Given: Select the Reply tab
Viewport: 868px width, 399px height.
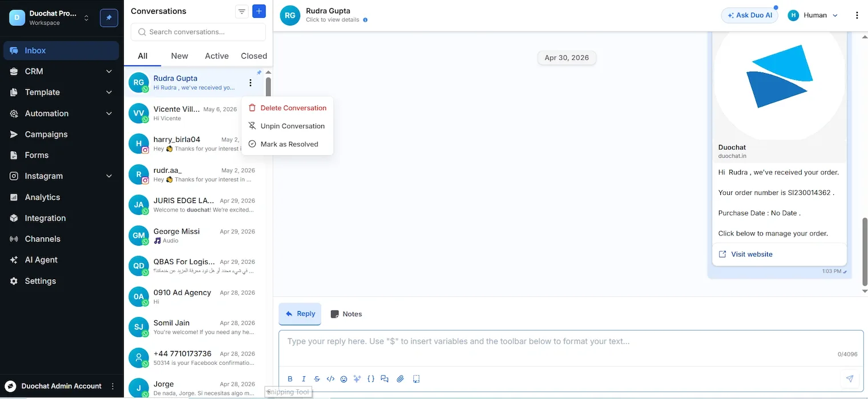Looking at the screenshot, I should tap(300, 314).
